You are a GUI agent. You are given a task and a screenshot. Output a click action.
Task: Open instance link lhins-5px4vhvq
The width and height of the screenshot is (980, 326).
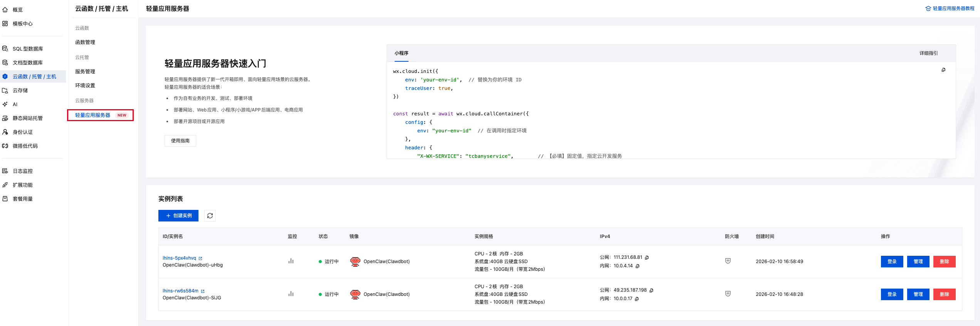click(x=179, y=258)
